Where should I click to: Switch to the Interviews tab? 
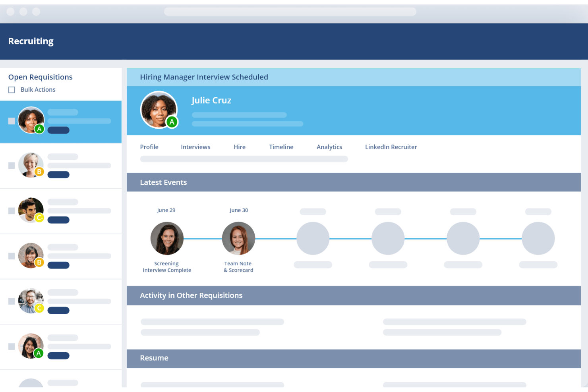(195, 147)
